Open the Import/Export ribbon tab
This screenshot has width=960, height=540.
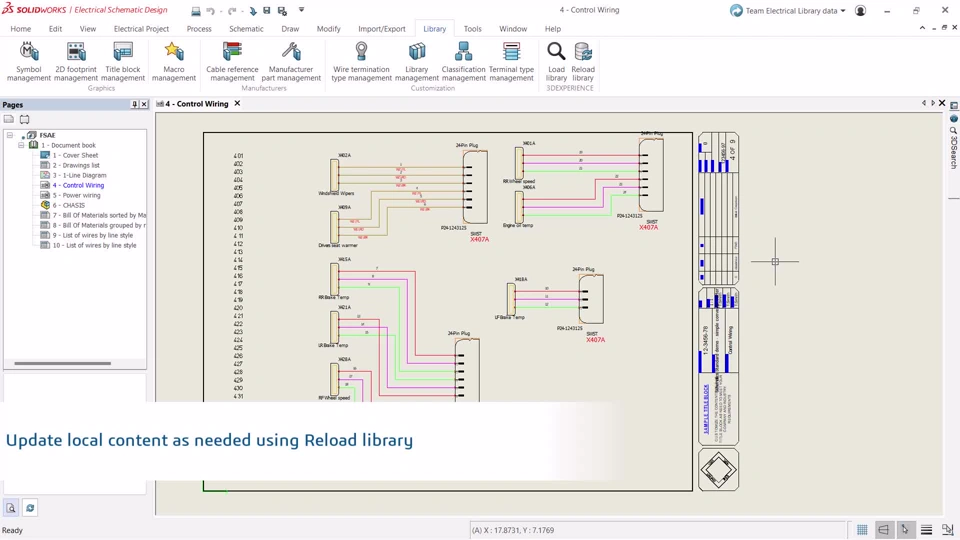[381, 29]
